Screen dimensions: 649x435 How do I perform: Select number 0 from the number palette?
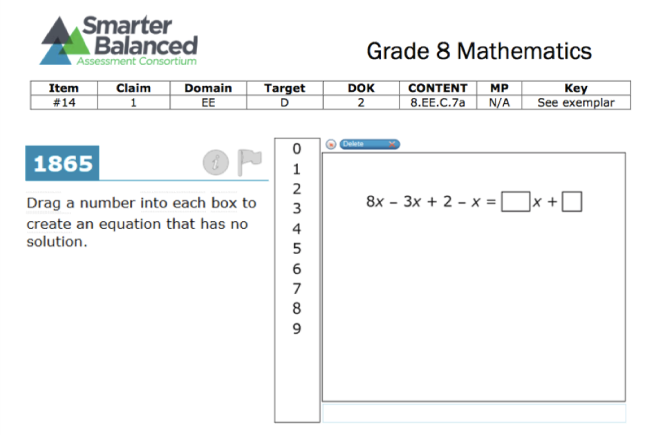[x=297, y=149]
